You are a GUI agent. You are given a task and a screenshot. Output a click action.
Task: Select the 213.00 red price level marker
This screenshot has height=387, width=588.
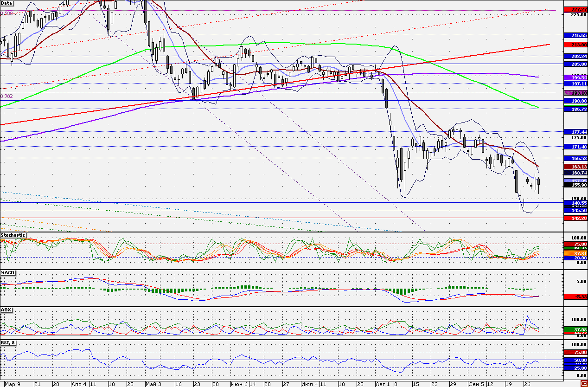coord(575,45)
